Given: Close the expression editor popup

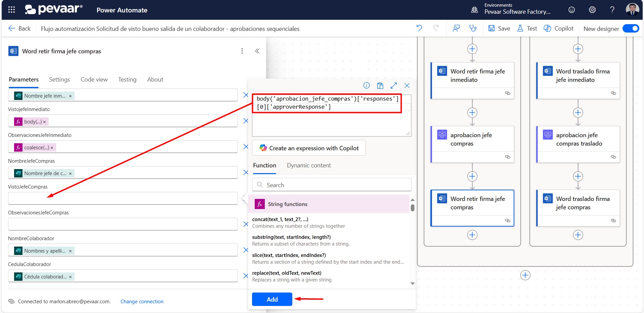Looking at the screenshot, I should 407,86.
